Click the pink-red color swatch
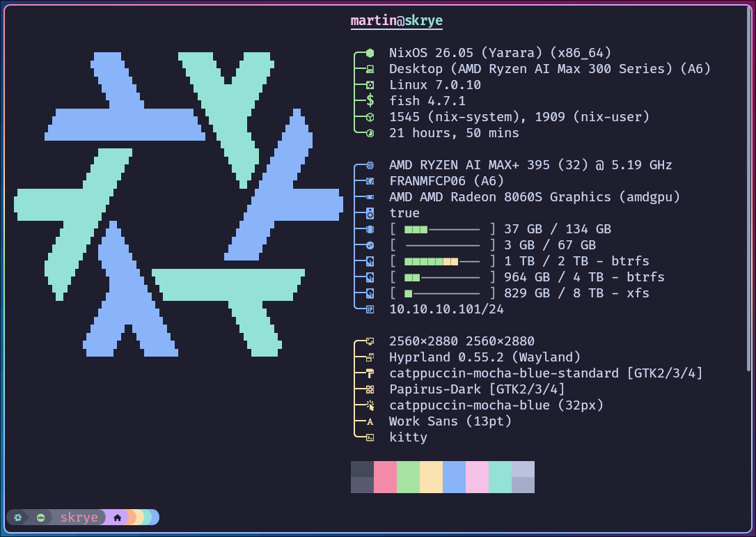 (x=385, y=477)
